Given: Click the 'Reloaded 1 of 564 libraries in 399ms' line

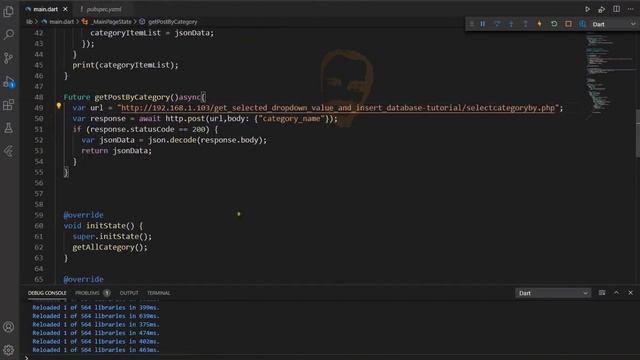Looking at the screenshot, I should [96, 307].
